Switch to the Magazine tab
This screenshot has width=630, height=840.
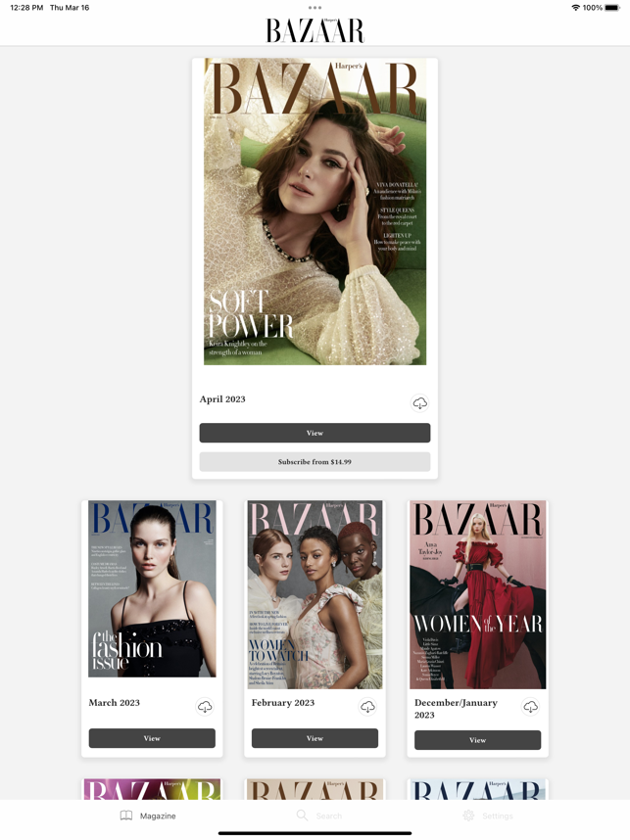click(148, 816)
